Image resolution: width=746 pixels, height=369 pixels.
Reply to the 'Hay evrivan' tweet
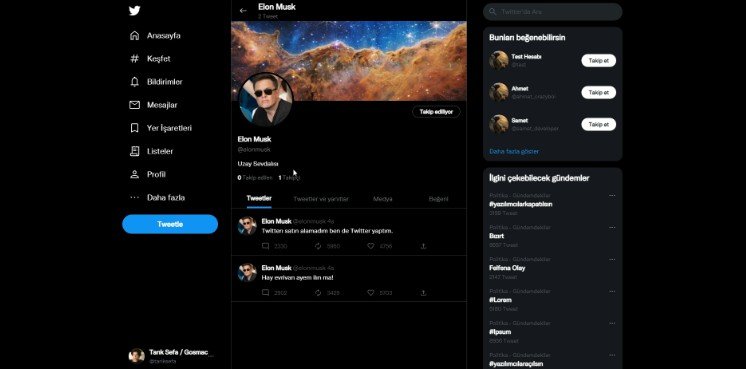tap(265, 293)
